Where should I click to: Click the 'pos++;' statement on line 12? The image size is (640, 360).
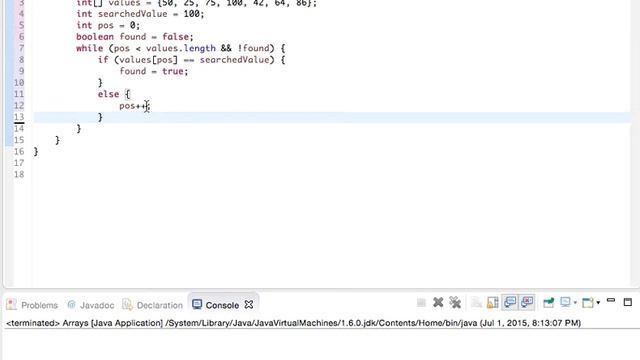click(x=135, y=106)
